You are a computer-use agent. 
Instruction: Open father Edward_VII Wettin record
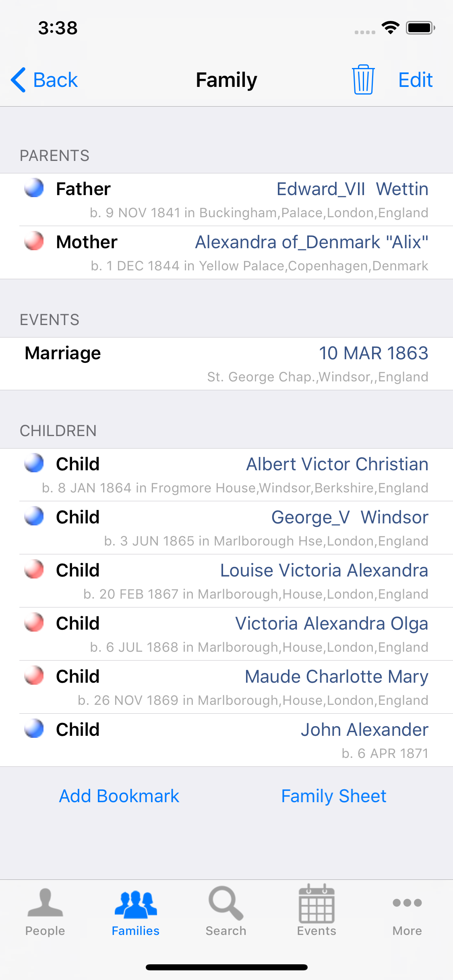pyautogui.click(x=352, y=189)
